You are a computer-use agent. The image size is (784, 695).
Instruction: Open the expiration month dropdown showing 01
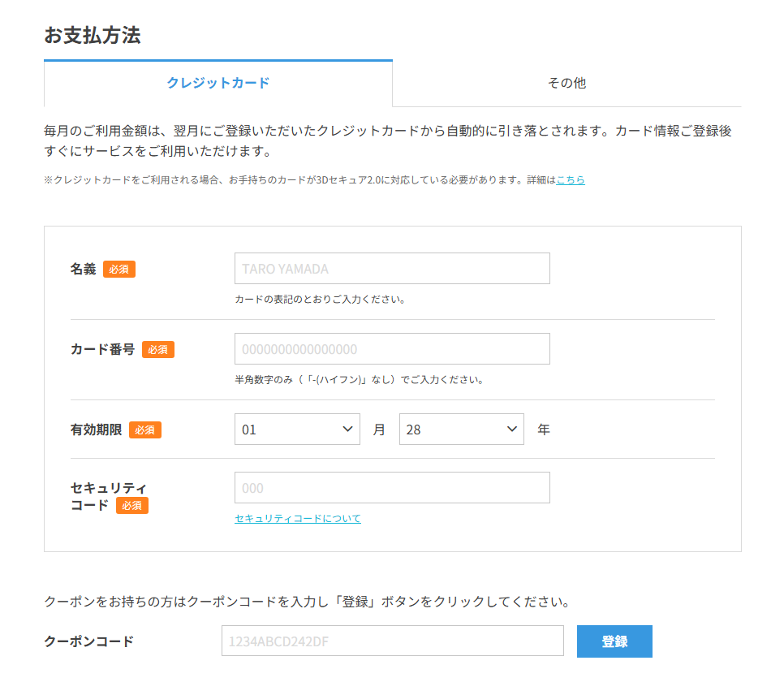tap(297, 429)
